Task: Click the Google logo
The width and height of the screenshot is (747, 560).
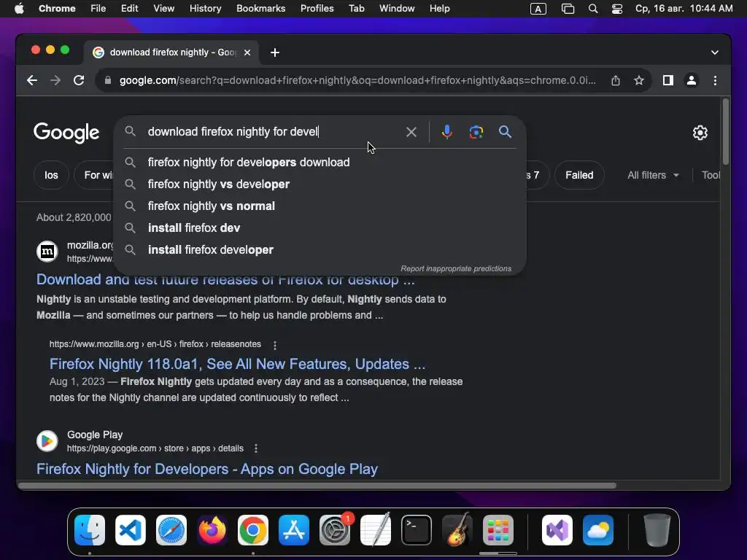Action: coord(66,133)
